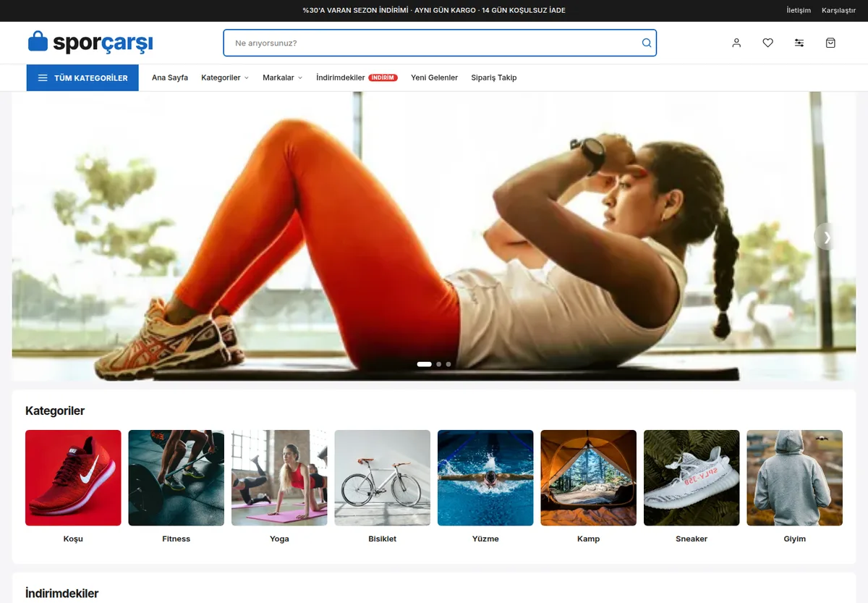
Task: Click the Kamp category label
Action: [589, 539]
